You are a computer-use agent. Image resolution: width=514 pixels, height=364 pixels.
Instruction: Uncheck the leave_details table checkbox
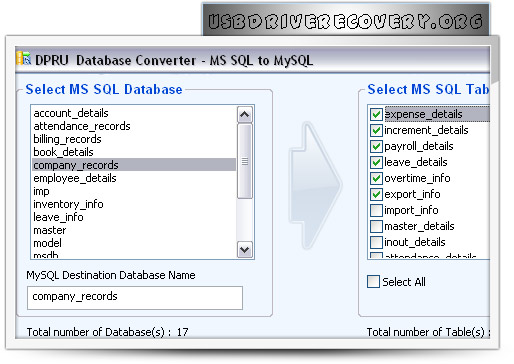[376, 162]
